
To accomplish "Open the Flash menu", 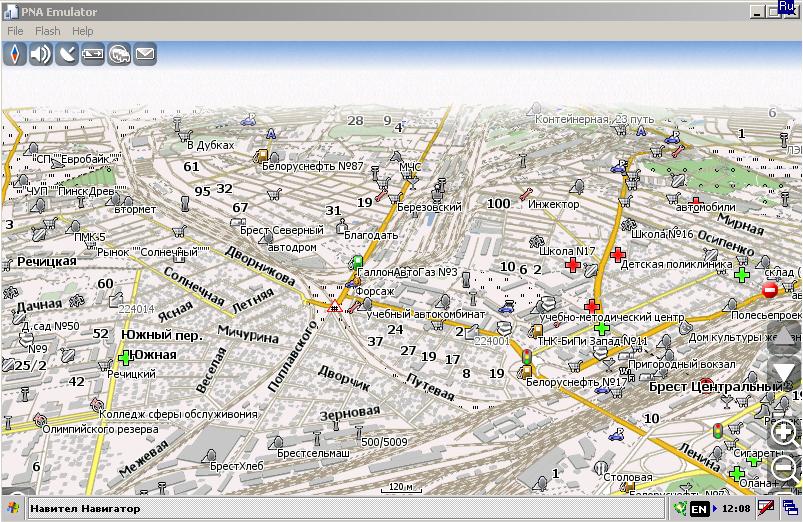I will [x=48, y=31].
